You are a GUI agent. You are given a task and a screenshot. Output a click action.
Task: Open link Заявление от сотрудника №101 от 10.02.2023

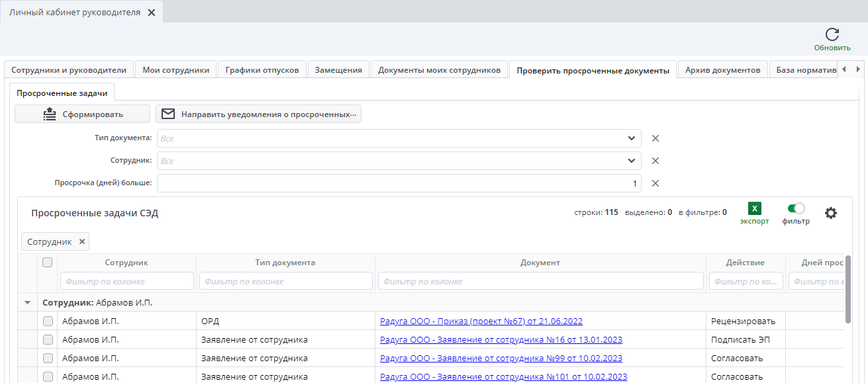[x=504, y=376]
